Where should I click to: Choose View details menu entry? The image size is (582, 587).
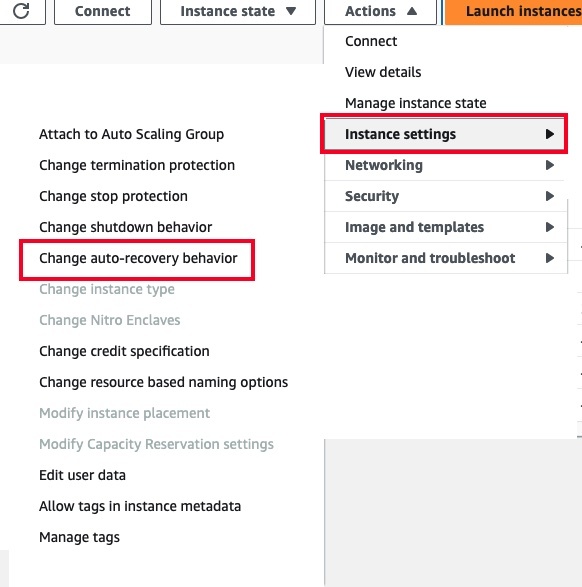[383, 72]
